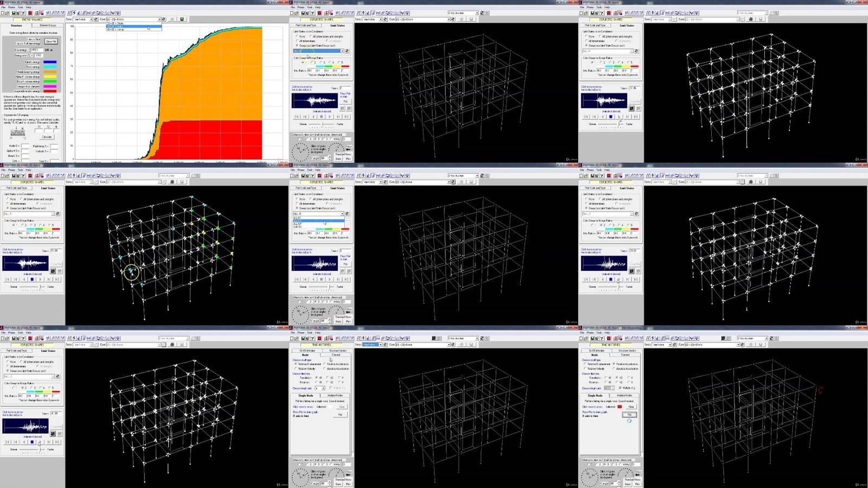Click Plan standard view button in open-list window

348,321
